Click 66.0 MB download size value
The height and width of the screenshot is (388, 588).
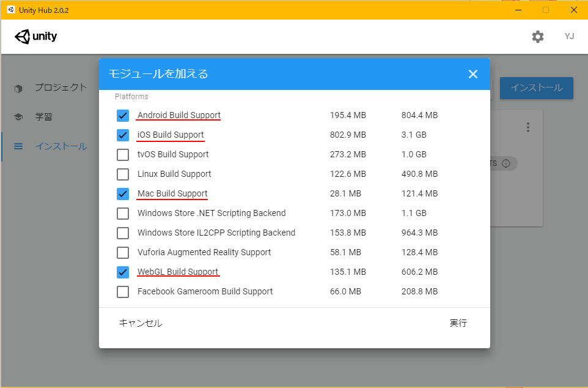(345, 291)
